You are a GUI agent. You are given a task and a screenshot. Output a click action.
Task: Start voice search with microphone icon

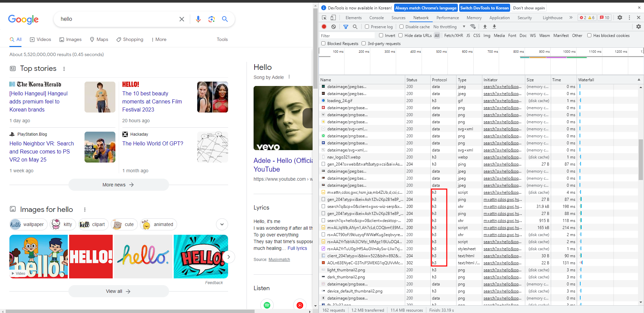coord(198,19)
